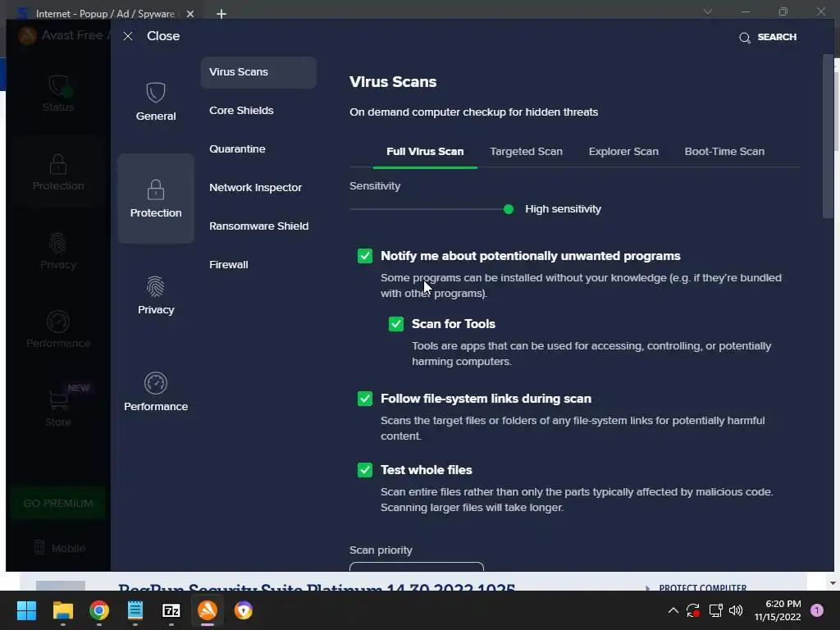The height and width of the screenshot is (630, 840).
Task: Switch to Full Virus Scan tab
Action: pyautogui.click(x=425, y=152)
